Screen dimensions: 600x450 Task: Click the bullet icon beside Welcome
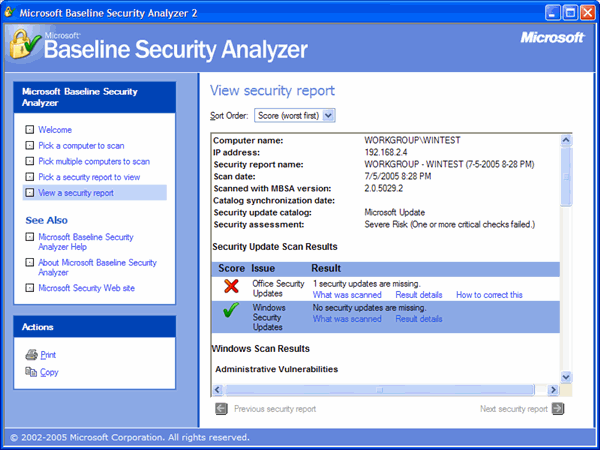29,130
